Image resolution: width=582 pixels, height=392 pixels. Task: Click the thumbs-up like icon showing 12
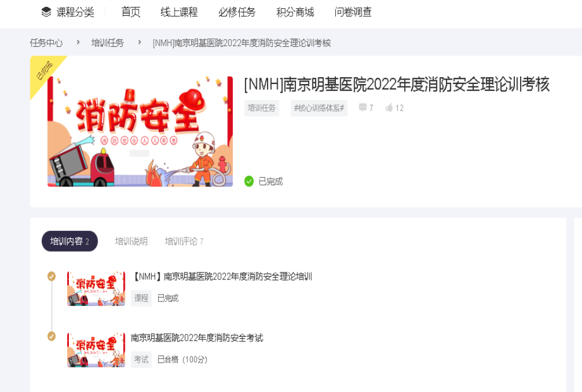coord(389,107)
